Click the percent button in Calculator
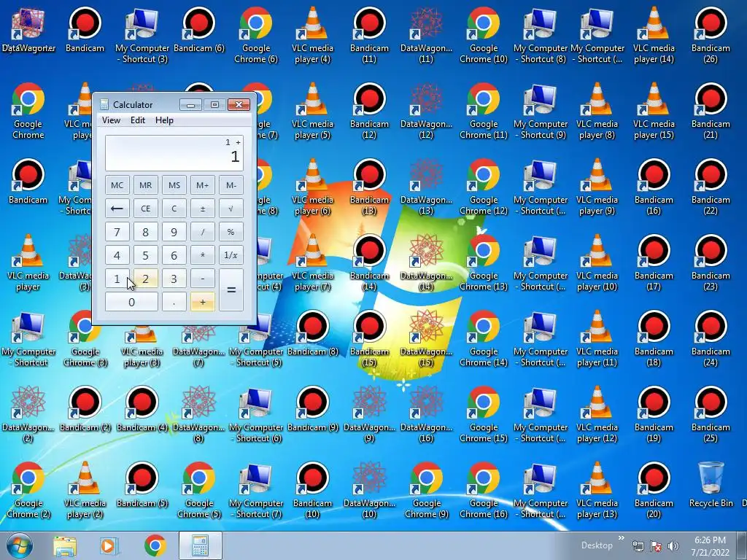This screenshot has height=560, width=747. [x=231, y=232]
